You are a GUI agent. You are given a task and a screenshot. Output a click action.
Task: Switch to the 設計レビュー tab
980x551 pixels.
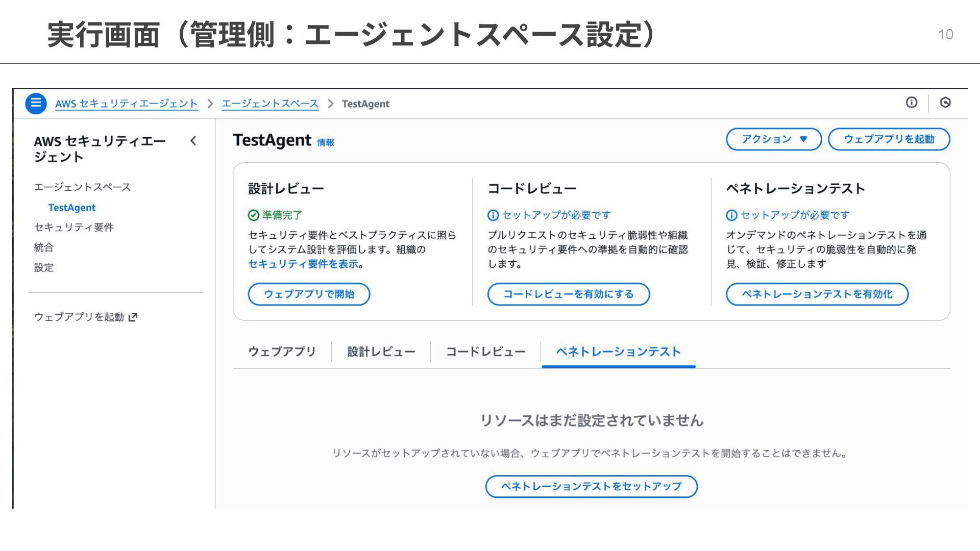[381, 352]
